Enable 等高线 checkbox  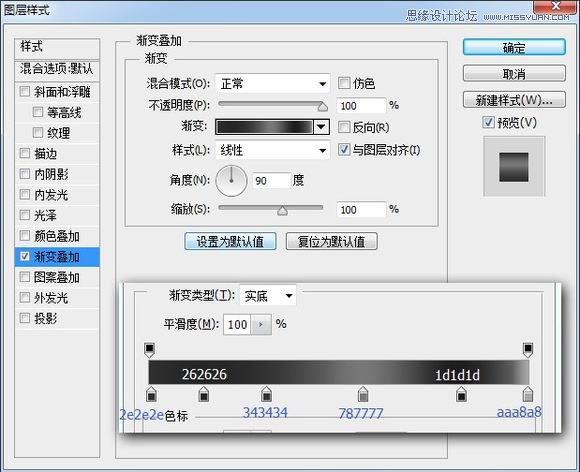[38, 111]
